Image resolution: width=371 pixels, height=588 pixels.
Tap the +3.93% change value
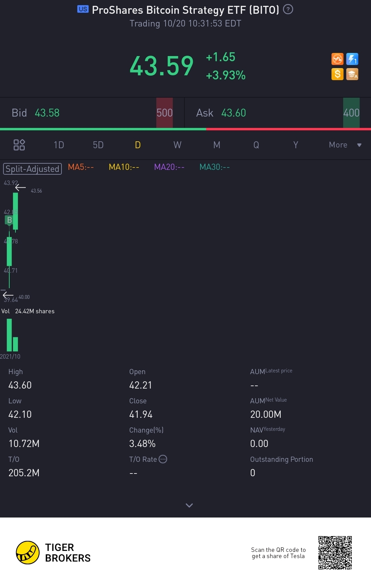(x=226, y=75)
